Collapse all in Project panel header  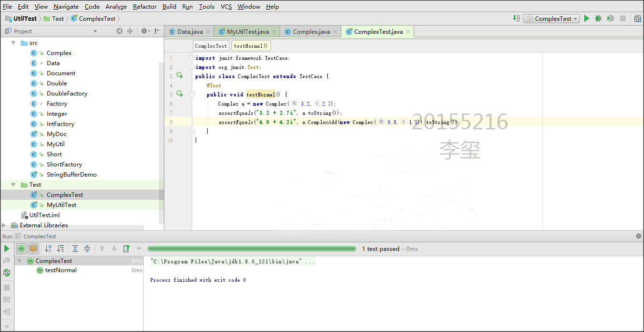click(x=130, y=31)
